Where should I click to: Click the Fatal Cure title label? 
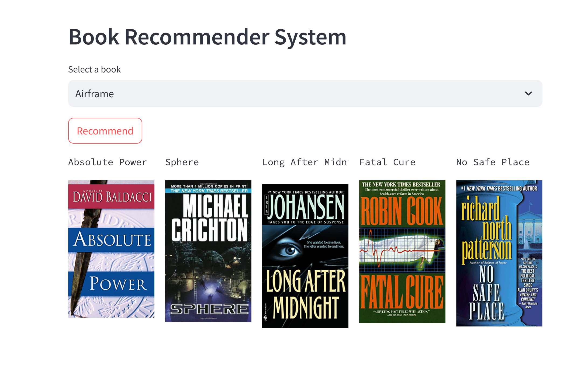(388, 162)
